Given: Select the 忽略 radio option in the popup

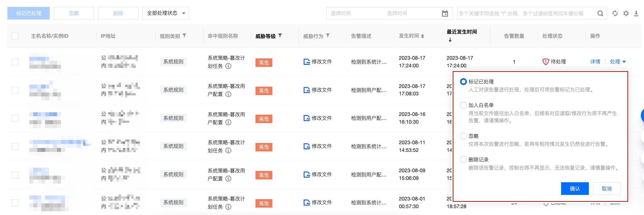Looking at the screenshot, I should [x=463, y=136].
